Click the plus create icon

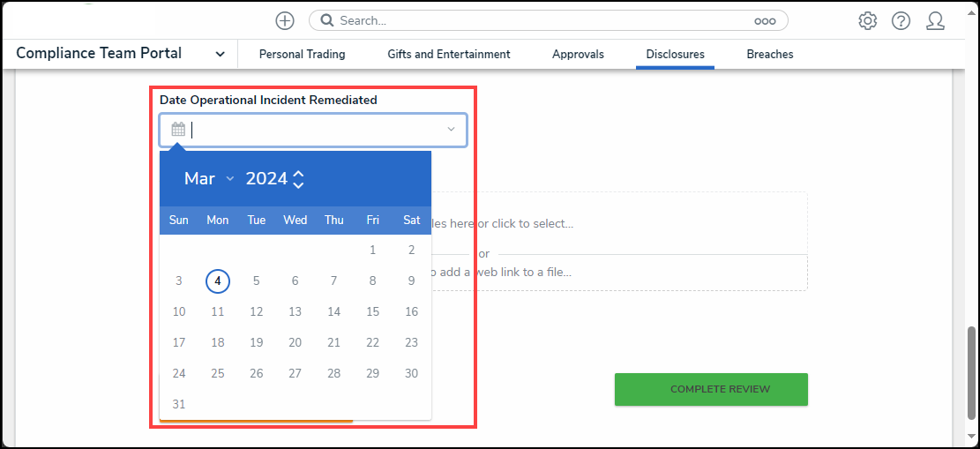coord(285,20)
